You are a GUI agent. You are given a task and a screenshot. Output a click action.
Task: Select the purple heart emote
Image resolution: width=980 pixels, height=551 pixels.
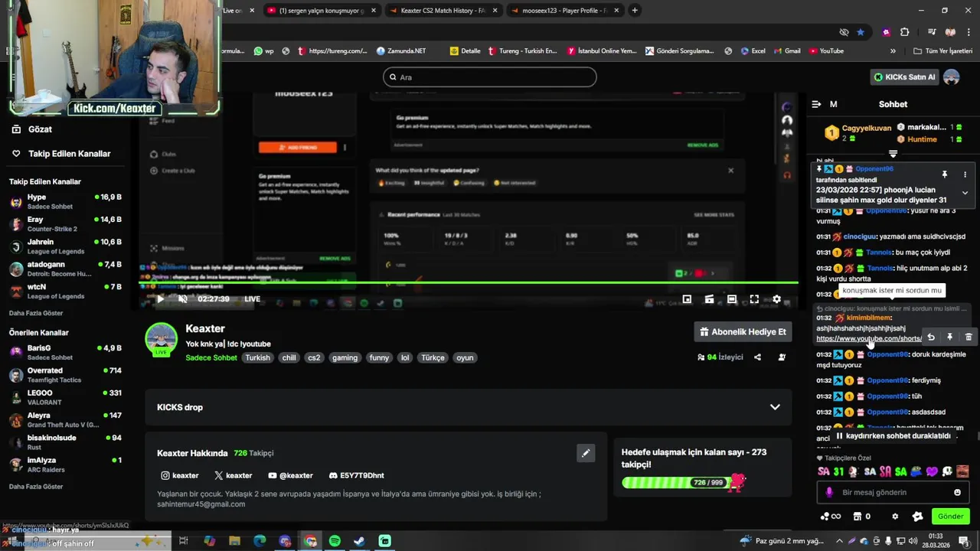[932, 471]
